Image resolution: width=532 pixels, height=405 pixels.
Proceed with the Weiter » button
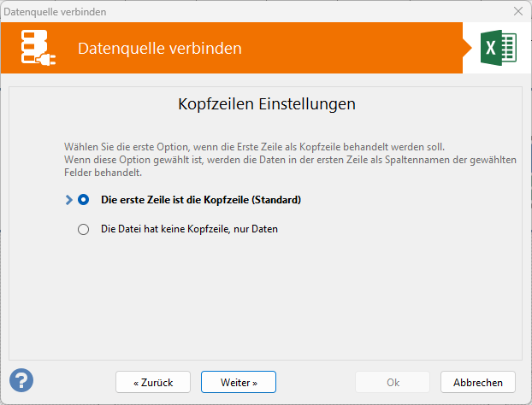point(239,382)
